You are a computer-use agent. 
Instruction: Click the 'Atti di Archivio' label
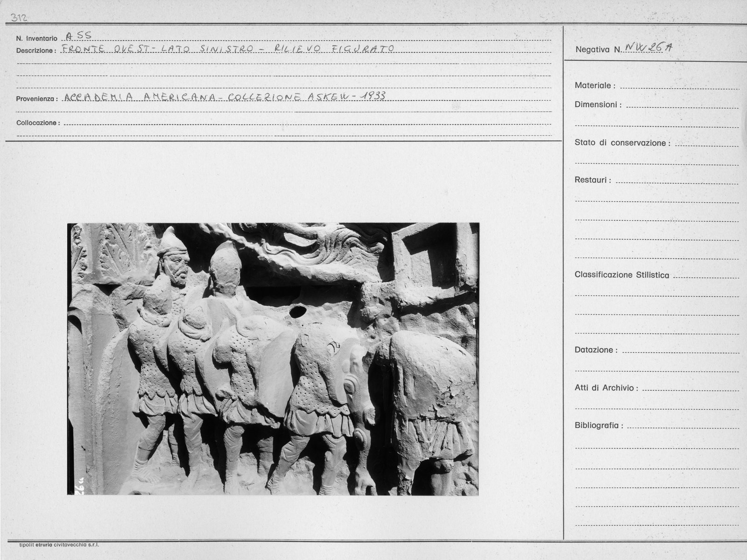click(x=606, y=388)
